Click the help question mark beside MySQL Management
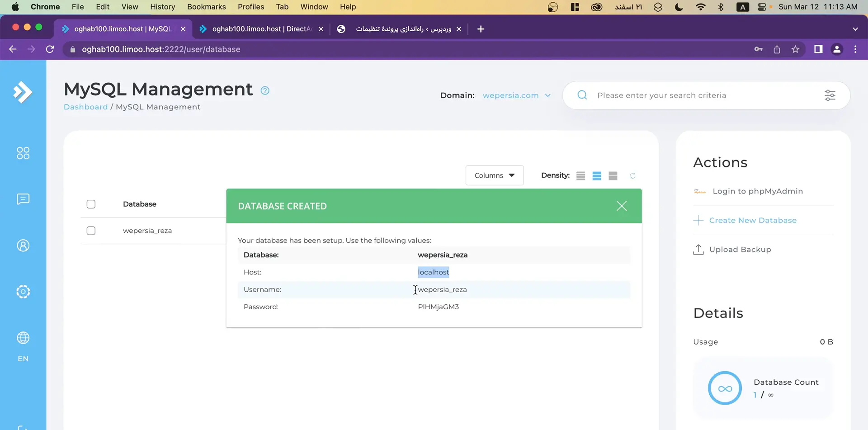The width and height of the screenshot is (868, 430). 265,90
